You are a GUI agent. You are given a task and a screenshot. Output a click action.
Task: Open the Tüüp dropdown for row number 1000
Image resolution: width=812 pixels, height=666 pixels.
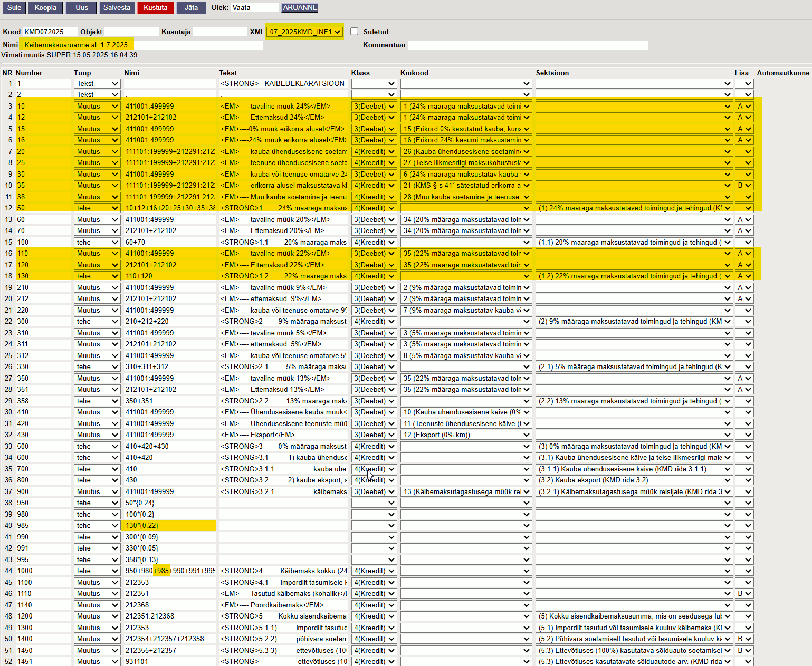[x=97, y=571]
